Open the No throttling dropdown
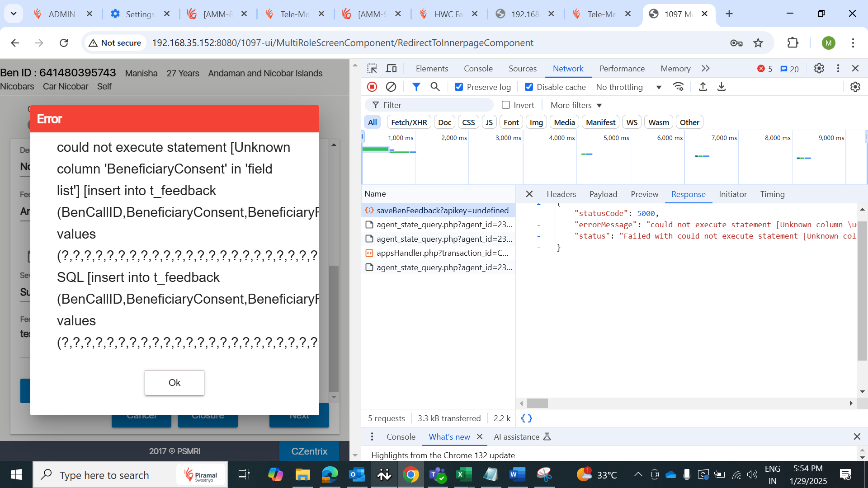 pos(628,87)
